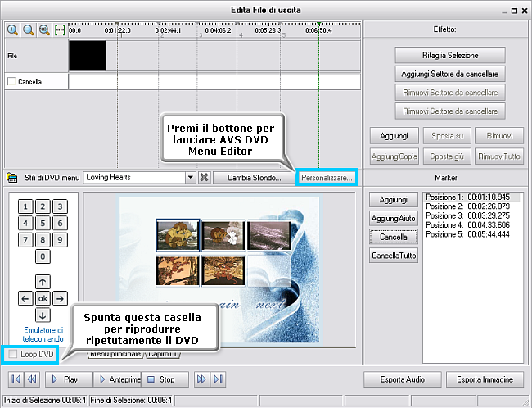Click remote emulator key 9
This screenshot has width=532, height=408.
tap(60, 240)
